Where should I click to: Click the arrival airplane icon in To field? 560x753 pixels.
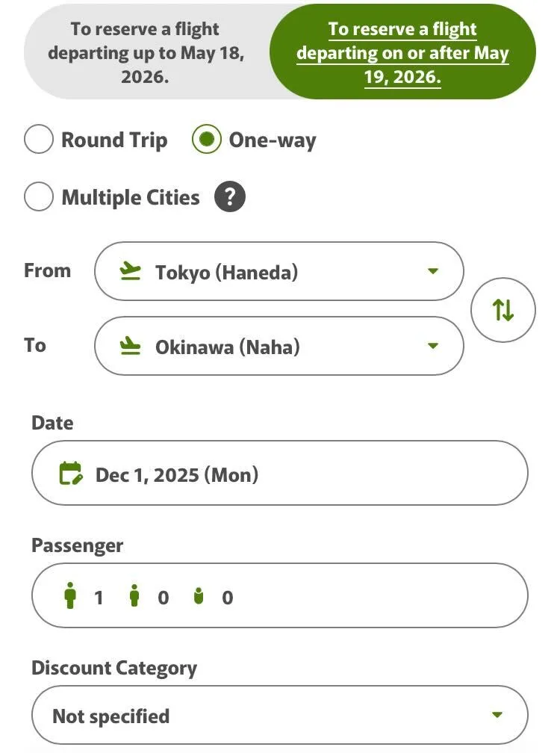coord(130,347)
